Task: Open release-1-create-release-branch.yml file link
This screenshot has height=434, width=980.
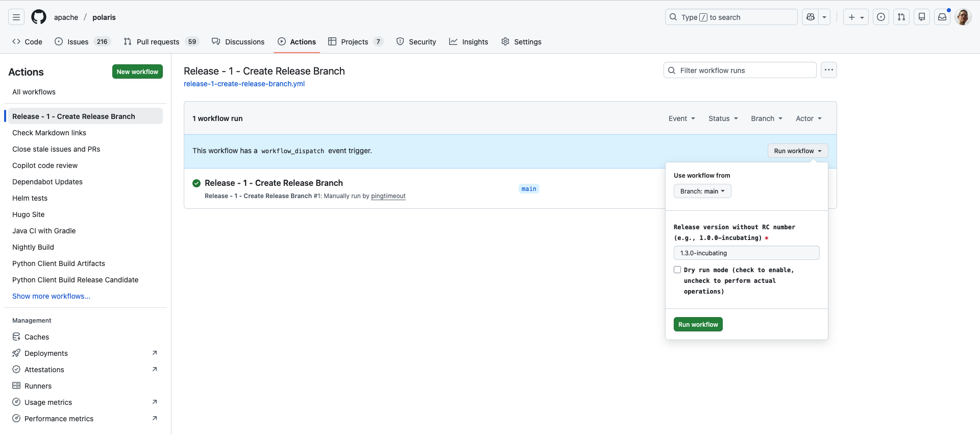Action: [244, 84]
